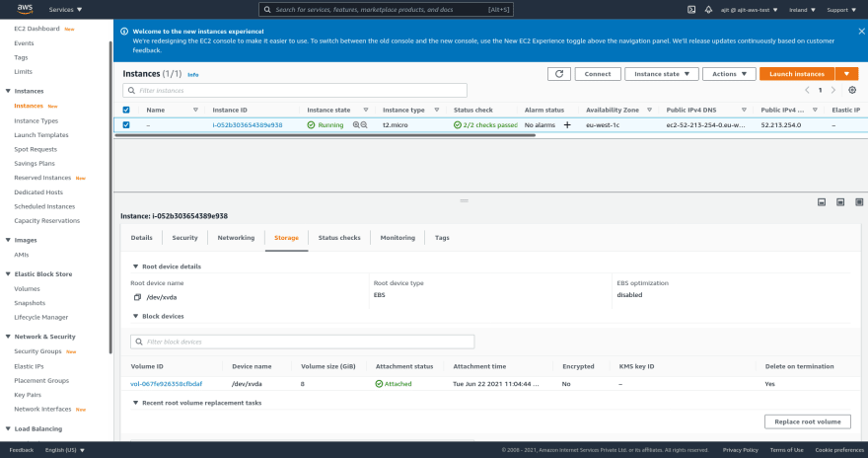Open the CloudShell icon in top bar
Viewport: 868px width, 458px height.
(691, 10)
